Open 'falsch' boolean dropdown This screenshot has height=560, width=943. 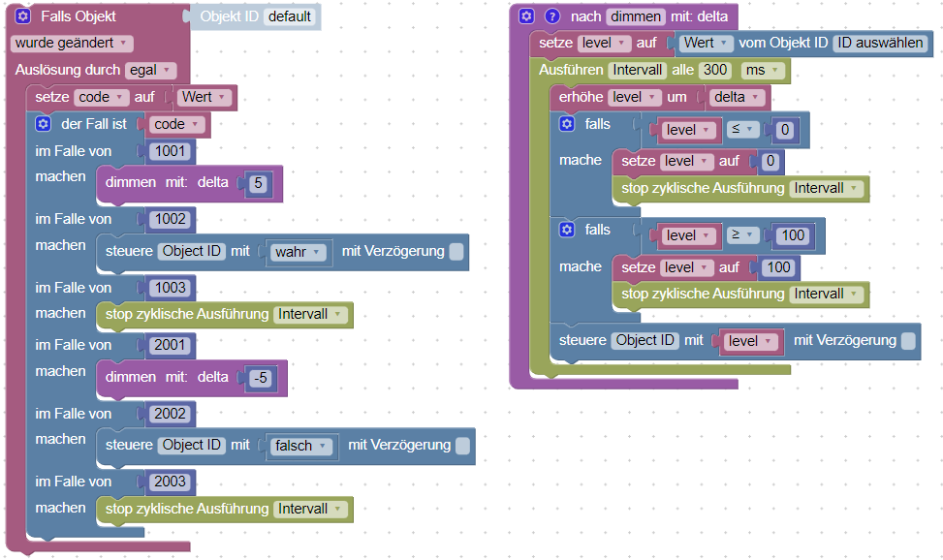pos(301,447)
